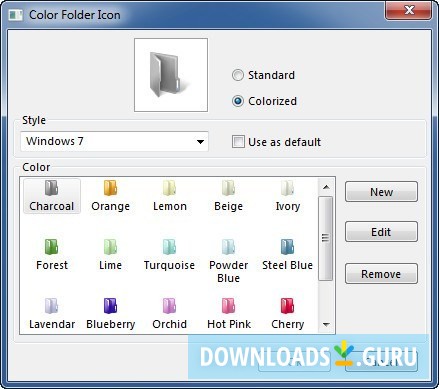Click the color list scrollbar thumb
The width and height of the screenshot is (439, 389).
tap(326, 238)
